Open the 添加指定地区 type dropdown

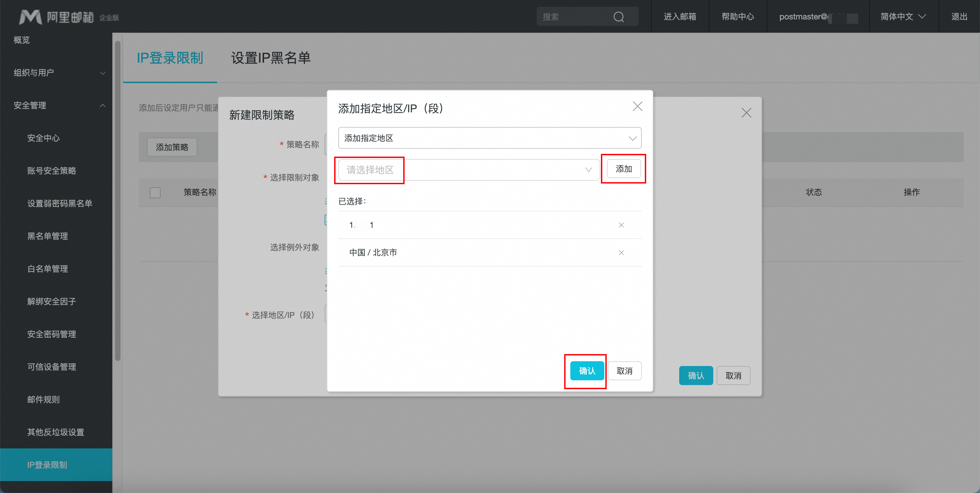tap(489, 138)
